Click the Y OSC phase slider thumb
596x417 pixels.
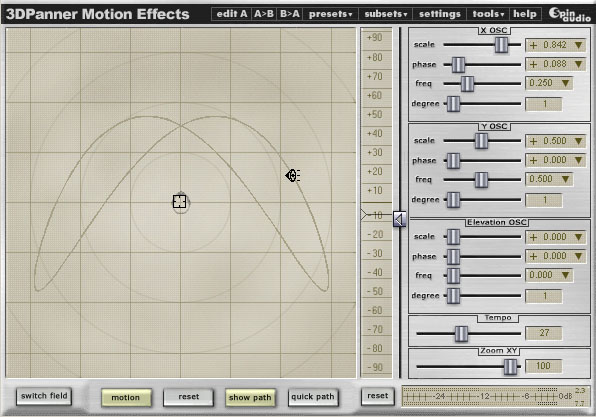tap(453, 161)
